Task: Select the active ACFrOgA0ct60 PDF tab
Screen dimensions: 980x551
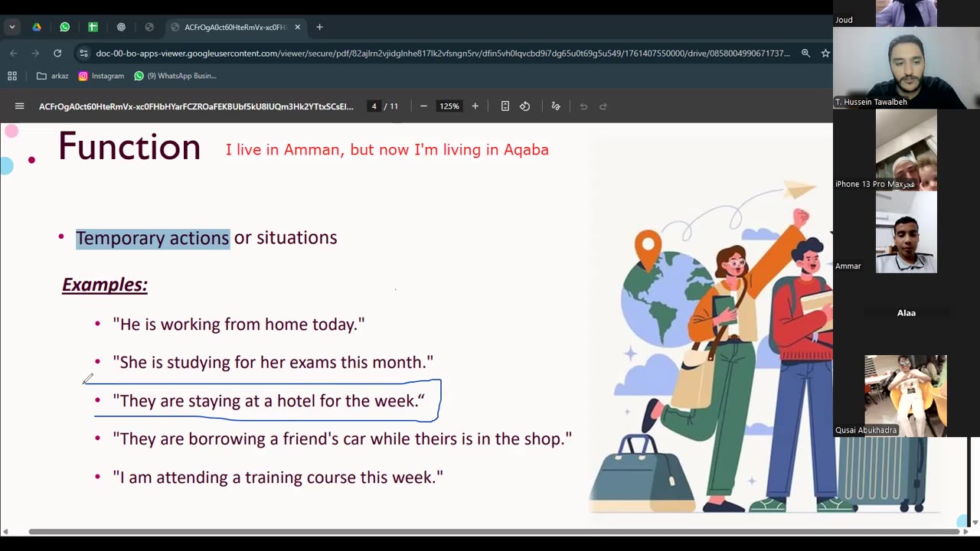Action: pyautogui.click(x=234, y=27)
